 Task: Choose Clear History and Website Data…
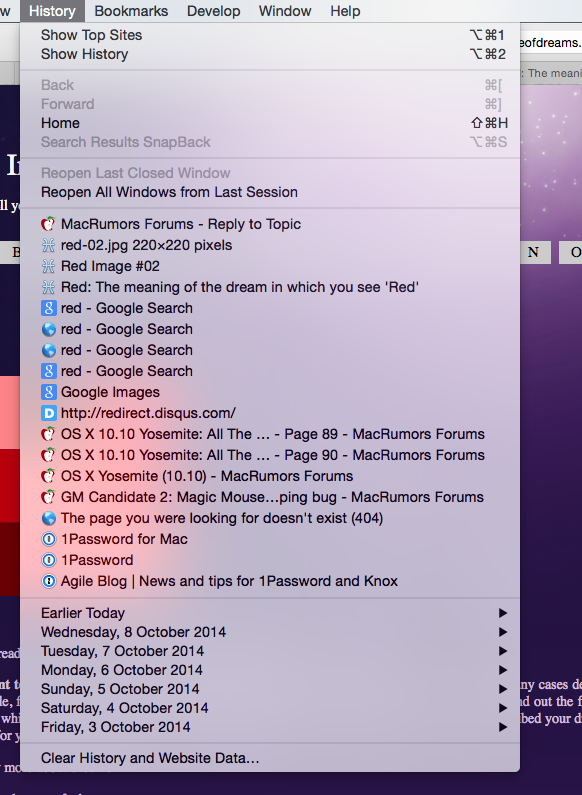[x=270, y=758]
